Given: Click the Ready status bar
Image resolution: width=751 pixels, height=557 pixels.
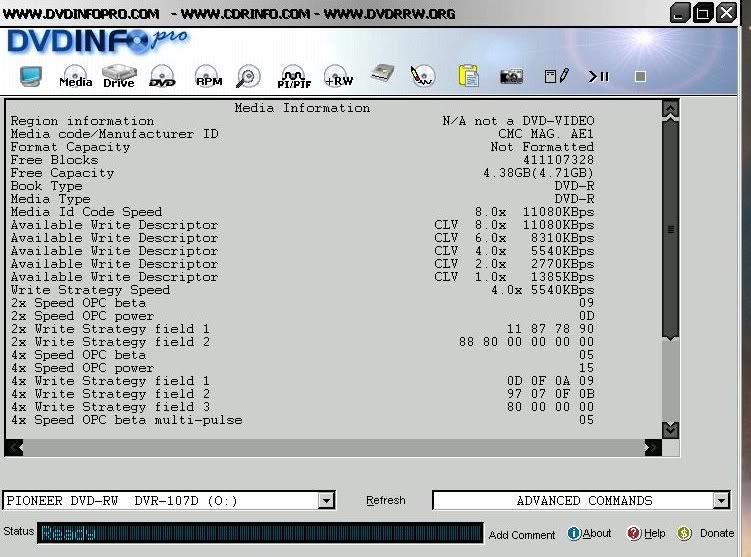Looking at the screenshot, I should tap(260, 533).
